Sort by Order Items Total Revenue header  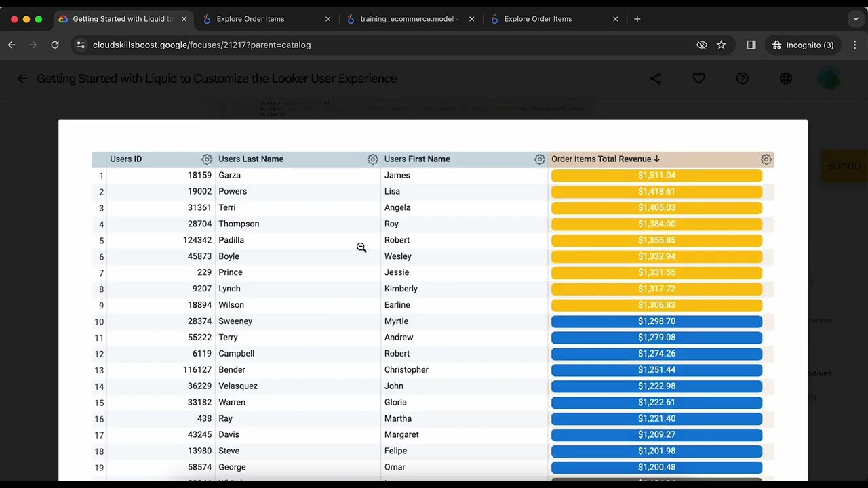[606, 159]
